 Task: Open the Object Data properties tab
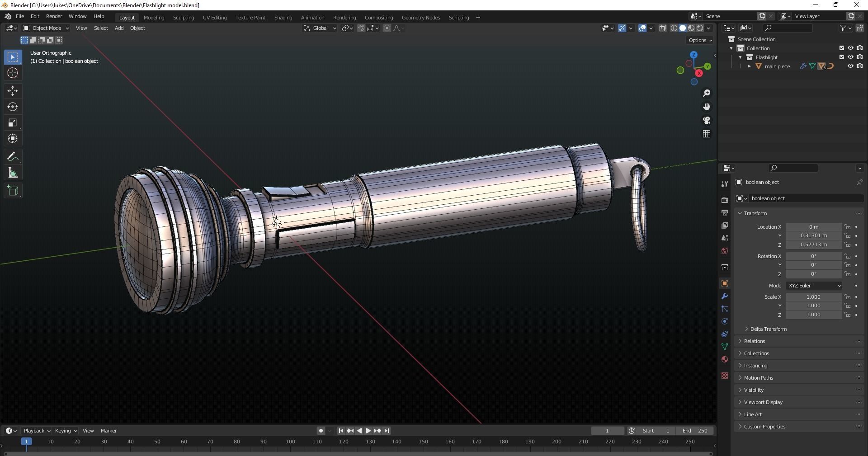pyautogui.click(x=725, y=347)
